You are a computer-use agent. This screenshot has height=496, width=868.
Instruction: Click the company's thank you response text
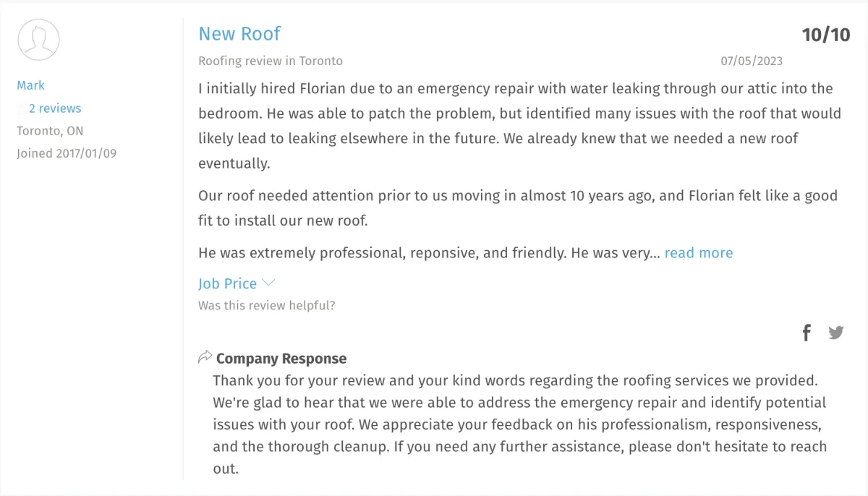point(519,424)
